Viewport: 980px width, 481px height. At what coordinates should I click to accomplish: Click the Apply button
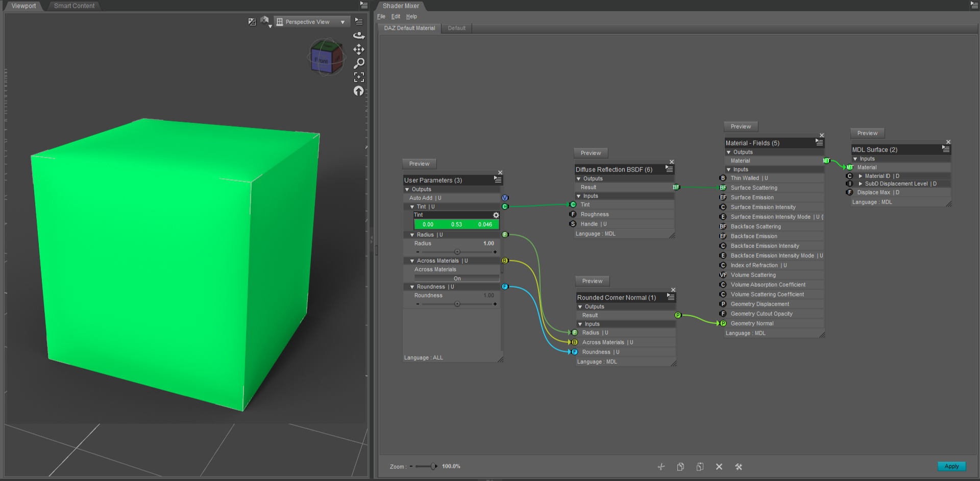click(x=951, y=466)
